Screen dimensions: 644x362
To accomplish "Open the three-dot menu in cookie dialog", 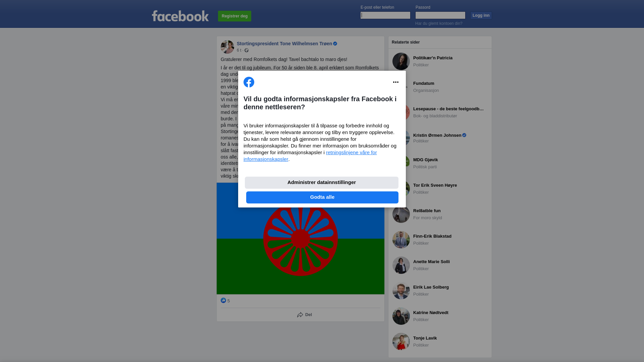I will (x=396, y=82).
